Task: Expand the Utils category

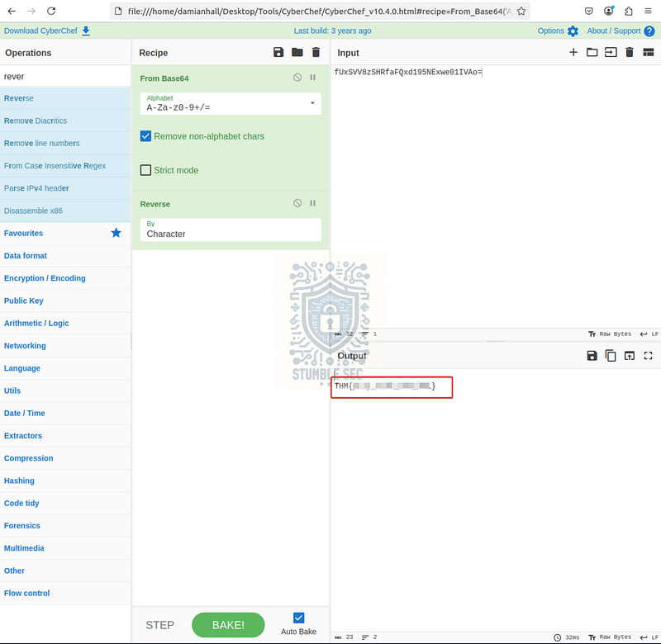Action: [65, 391]
